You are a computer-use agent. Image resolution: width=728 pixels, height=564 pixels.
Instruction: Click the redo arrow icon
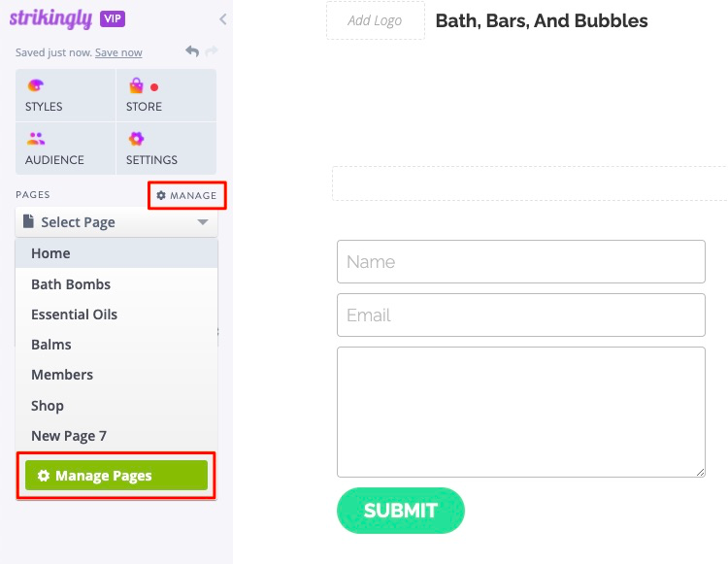[x=212, y=50]
